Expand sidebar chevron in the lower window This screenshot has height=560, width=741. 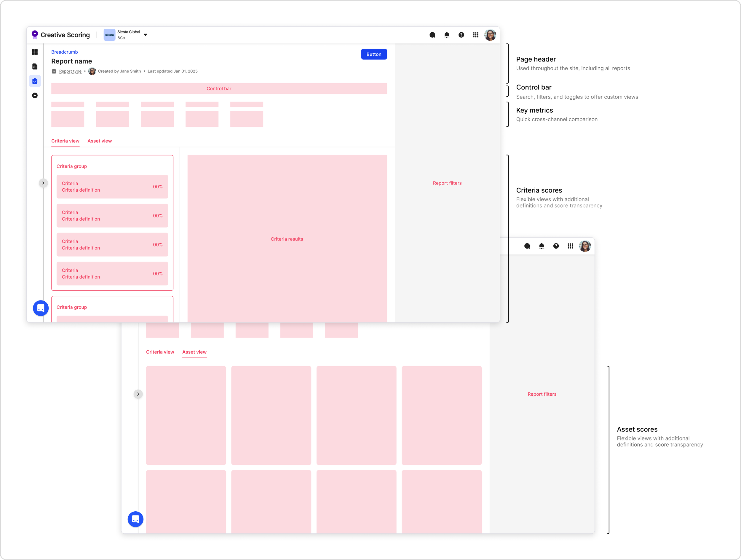[138, 394]
